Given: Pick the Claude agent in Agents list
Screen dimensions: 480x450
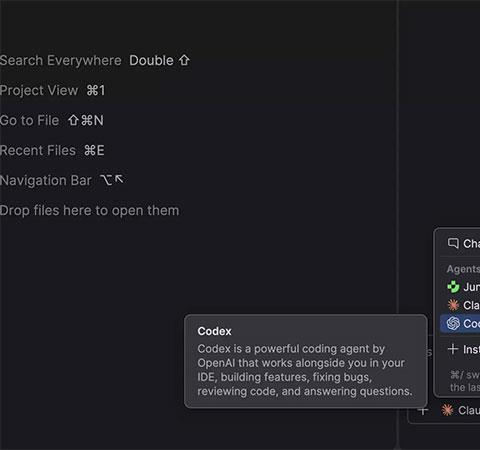Looking at the screenshot, I should (x=460, y=305).
